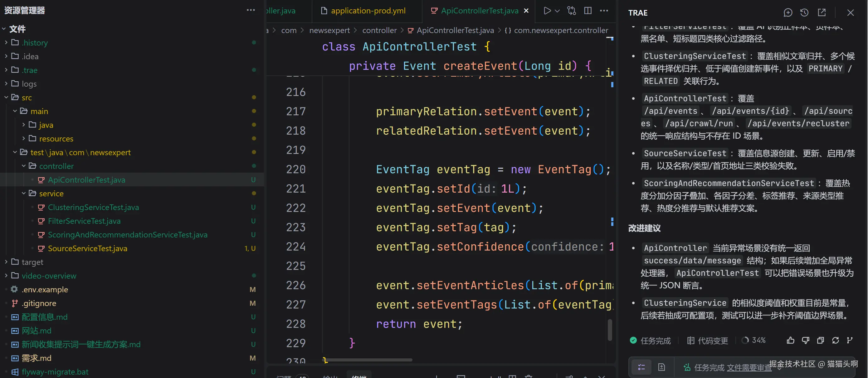Click the sparkle broom icon by 任务完成

(687, 367)
